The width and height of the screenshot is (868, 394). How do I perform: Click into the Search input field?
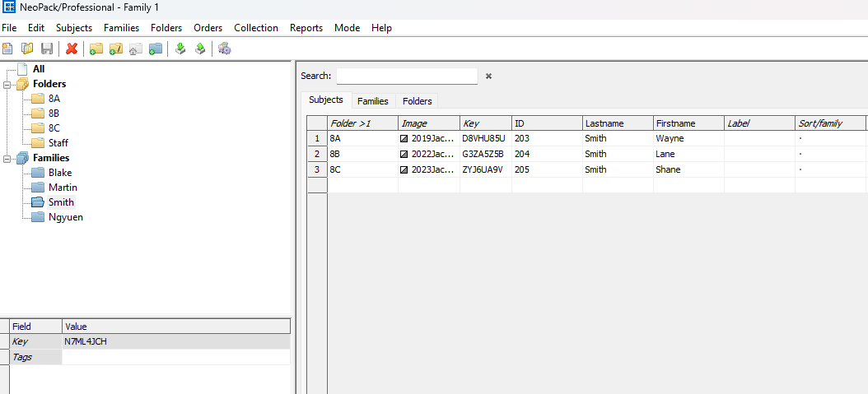pyautogui.click(x=407, y=76)
